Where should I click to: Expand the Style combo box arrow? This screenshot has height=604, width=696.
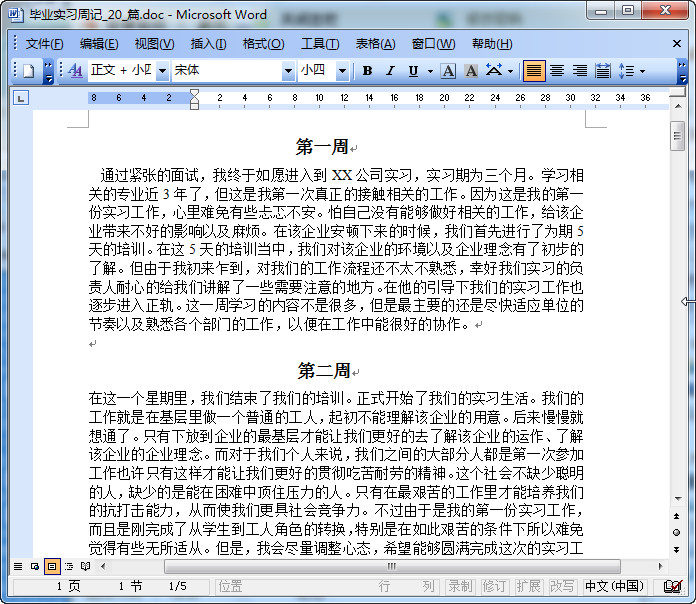tap(162, 71)
